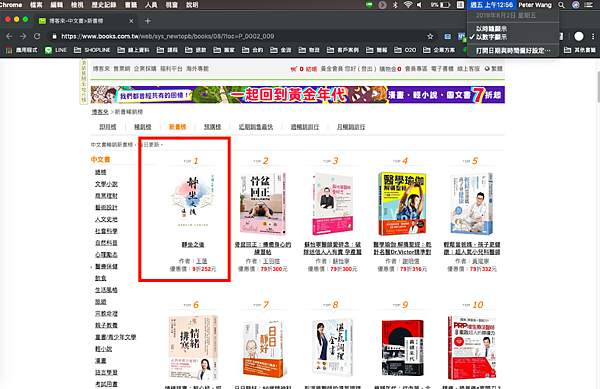This screenshot has height=389, width=600.
Task: Click the 黃金年代 promotional banner
Action: tap(298, 95)
